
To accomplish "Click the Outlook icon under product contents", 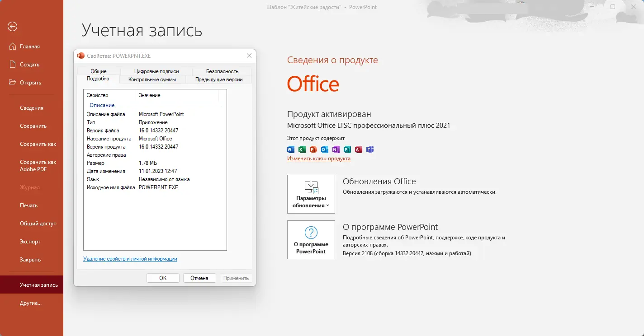I will click(x=324, y=149).
